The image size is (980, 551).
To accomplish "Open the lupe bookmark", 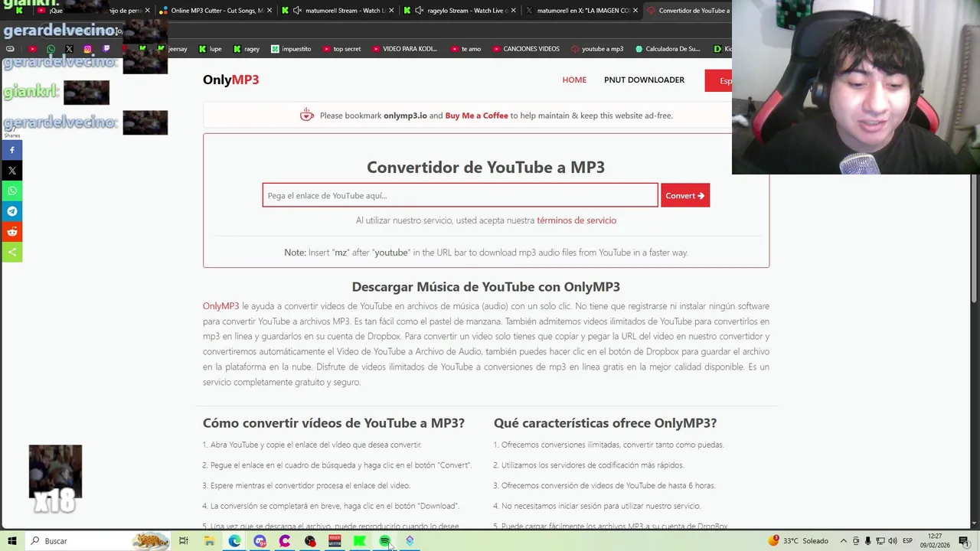I will click(210, 49).
